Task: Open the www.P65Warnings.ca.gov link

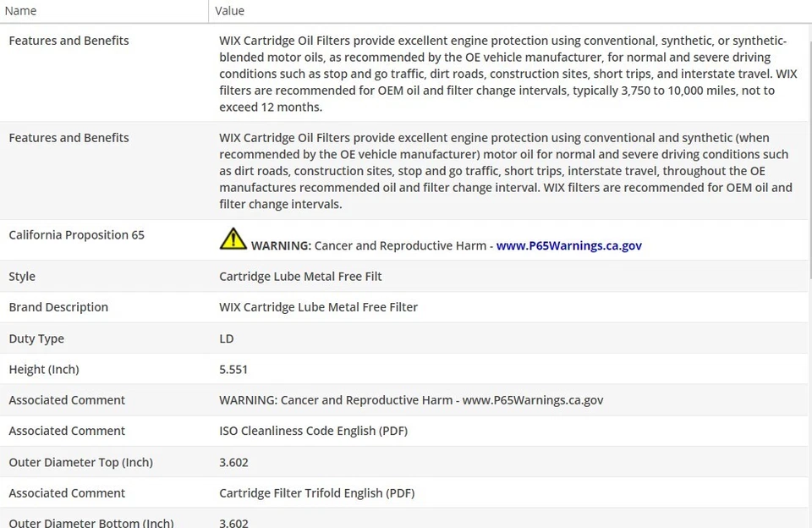Action: pyautogui.click(x=568, y=245)
